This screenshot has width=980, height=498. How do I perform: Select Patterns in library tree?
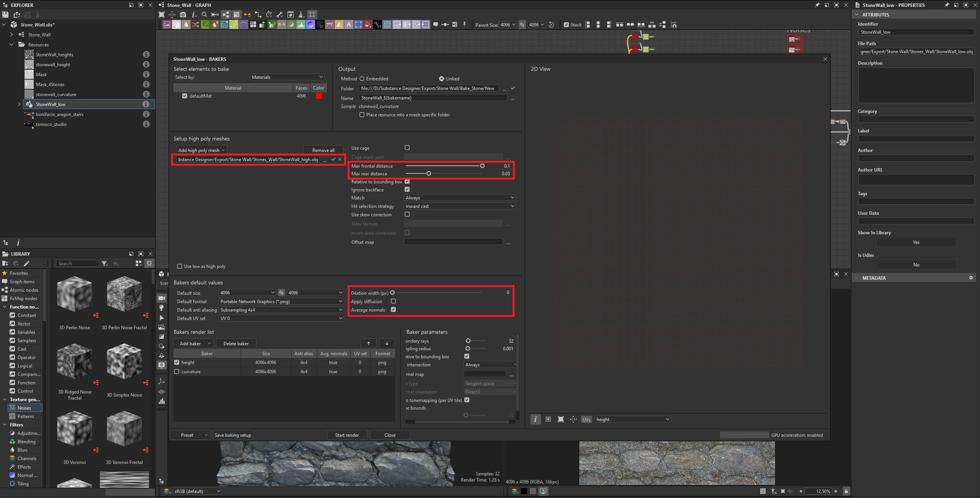coord(26,416)
